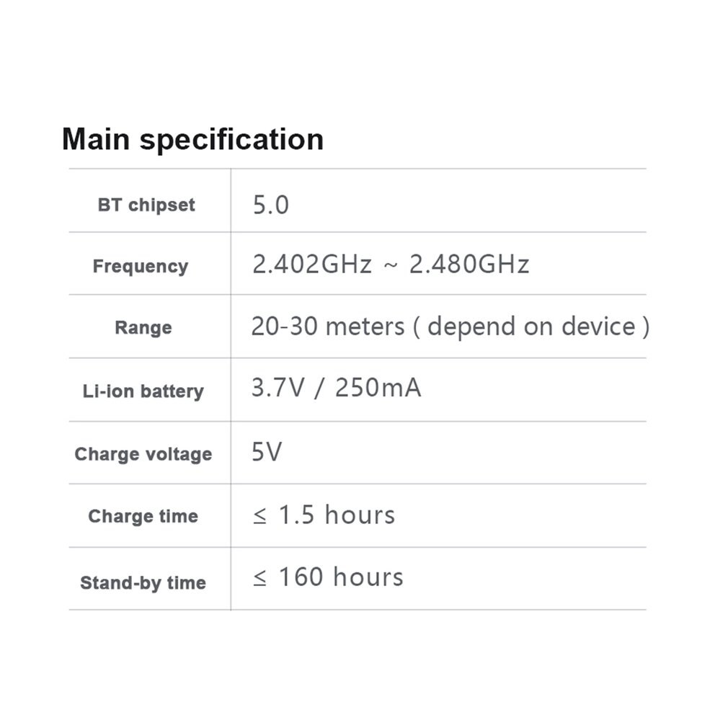Select the Charge time row label
728x728 pixels.
pyautogui.click(x=143, y=516)
